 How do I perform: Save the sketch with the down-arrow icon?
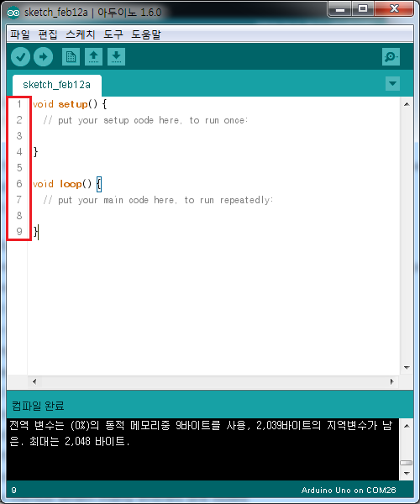[x=116, y=57]
